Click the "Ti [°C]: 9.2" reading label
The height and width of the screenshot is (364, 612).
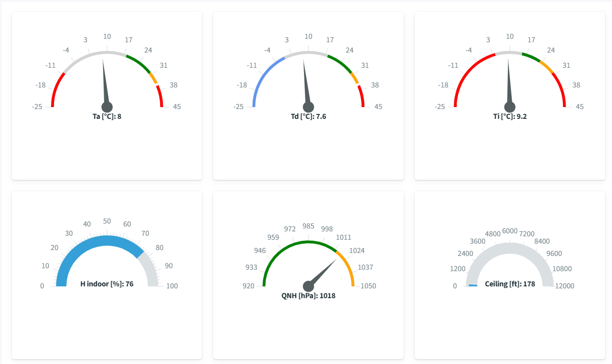(x=510, y=116)
